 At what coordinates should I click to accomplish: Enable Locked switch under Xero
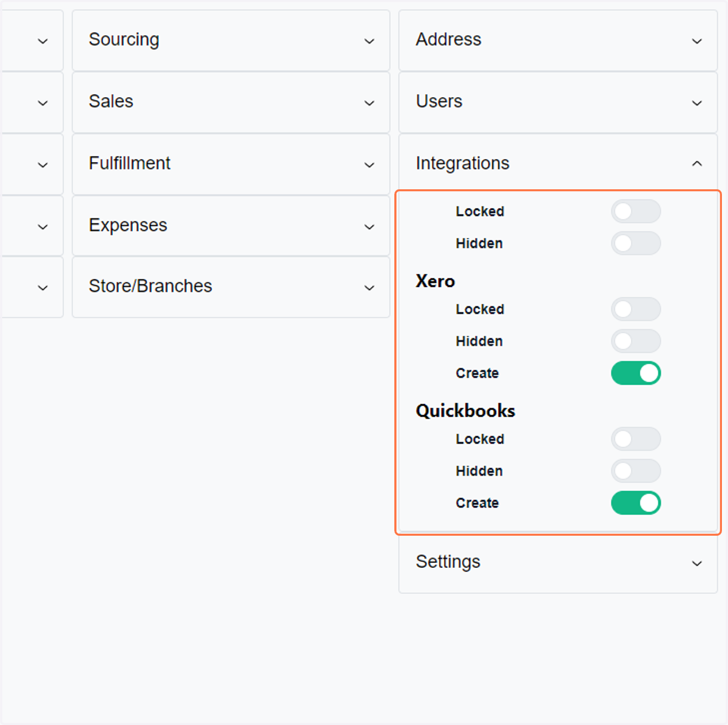pyautogui.click(x=636, y=309)
